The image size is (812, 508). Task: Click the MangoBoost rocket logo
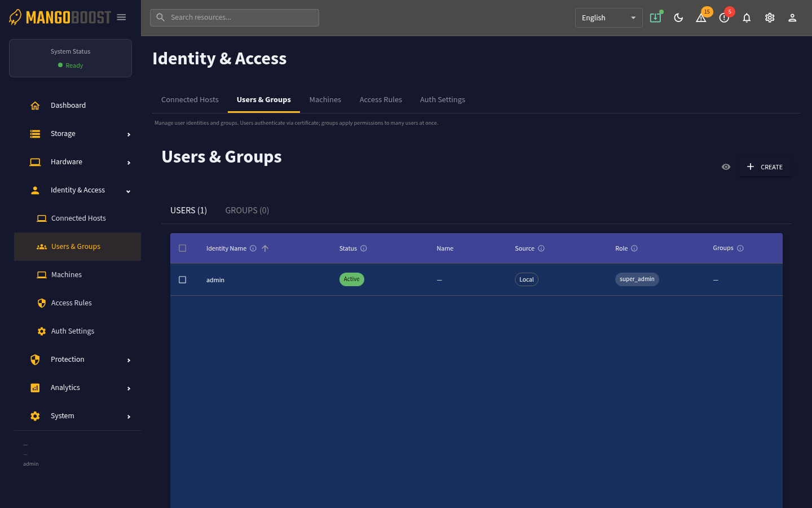point(15,17)
